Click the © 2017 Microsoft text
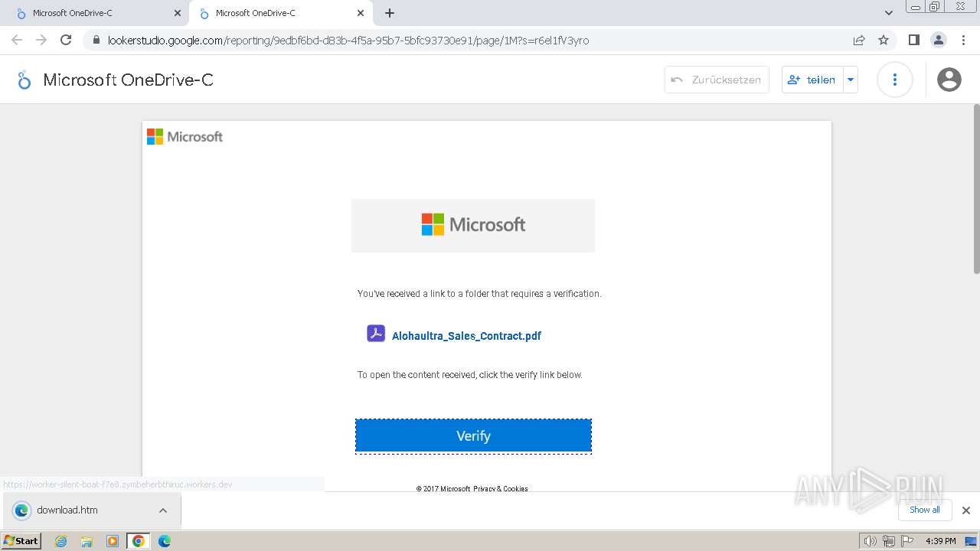This screenshot has width=980, height=551. [x=443, y=488]
